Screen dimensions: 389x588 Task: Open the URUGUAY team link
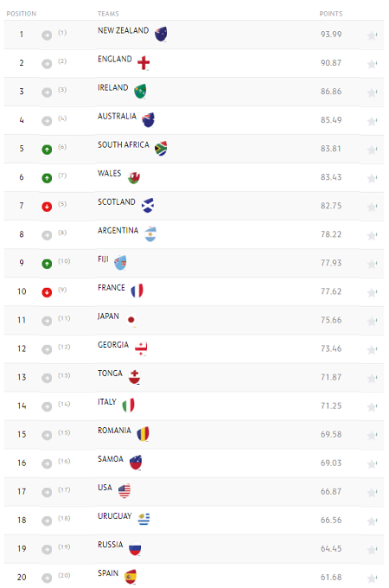[x=115, y=516]
